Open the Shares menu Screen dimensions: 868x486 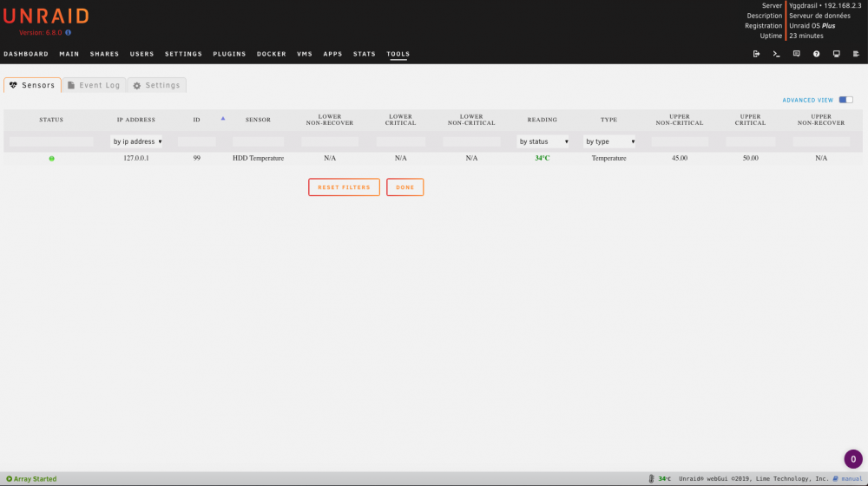pos(105,55)
